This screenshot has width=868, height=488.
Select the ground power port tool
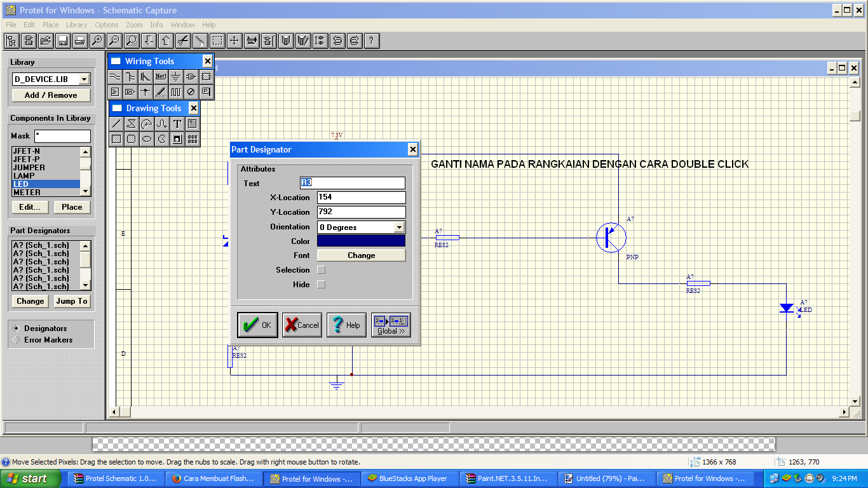tap(176, 76)
